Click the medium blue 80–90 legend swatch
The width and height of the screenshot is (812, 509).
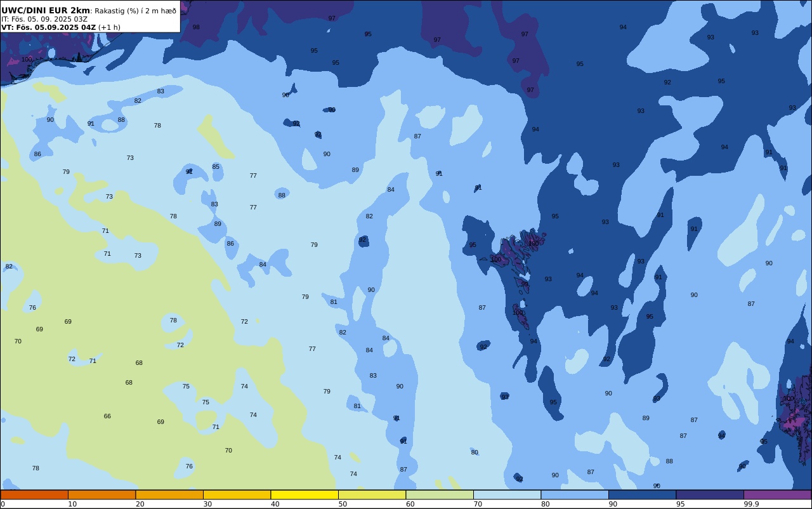pyautogui.click(x=575, y=494)
